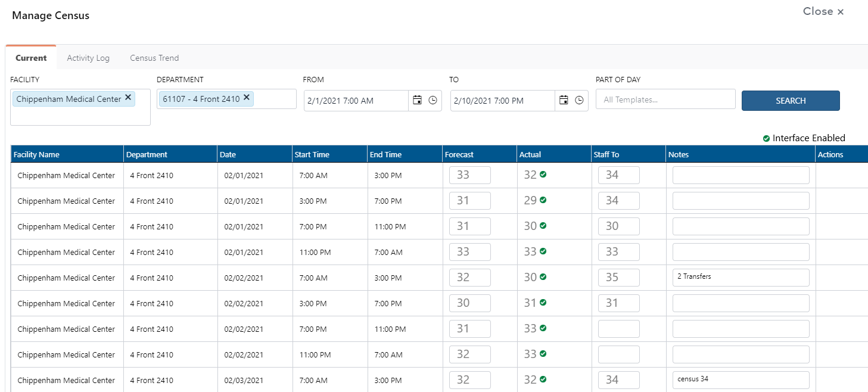Toggle verification check on the 02/02 Actual 30 row
Screen dimensions: 868x392
click(x=542, y=277)
